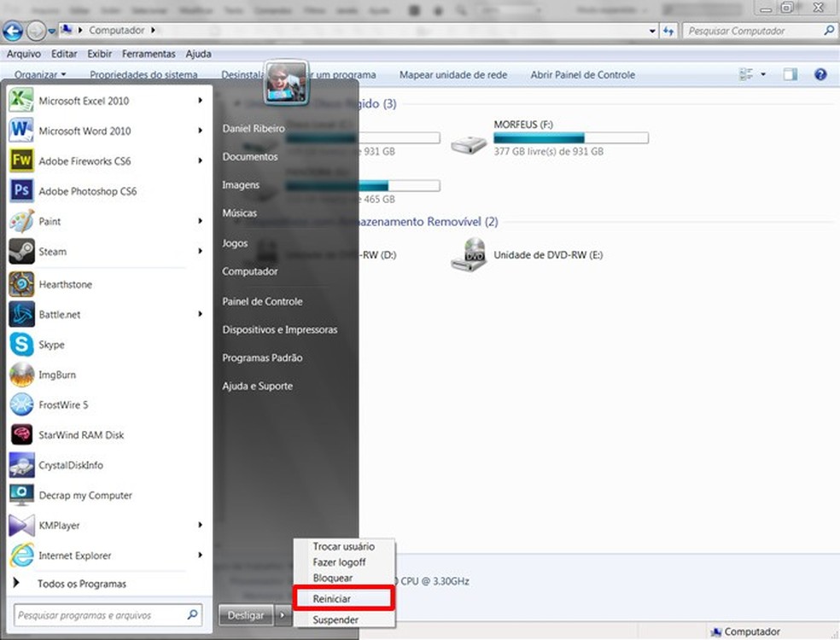
Task: Select Suspender in the shutdown menu
Action: tap(335, 620)
